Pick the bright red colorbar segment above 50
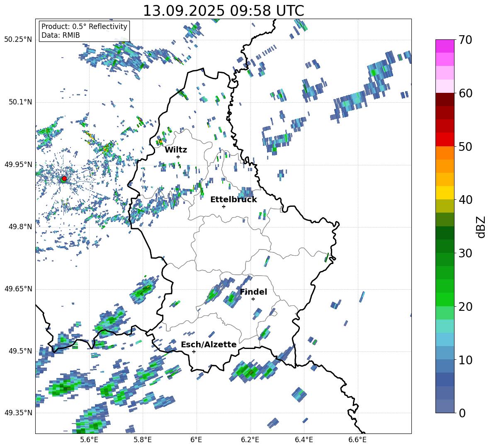The image size is (491, 448). tap(445, 139)
